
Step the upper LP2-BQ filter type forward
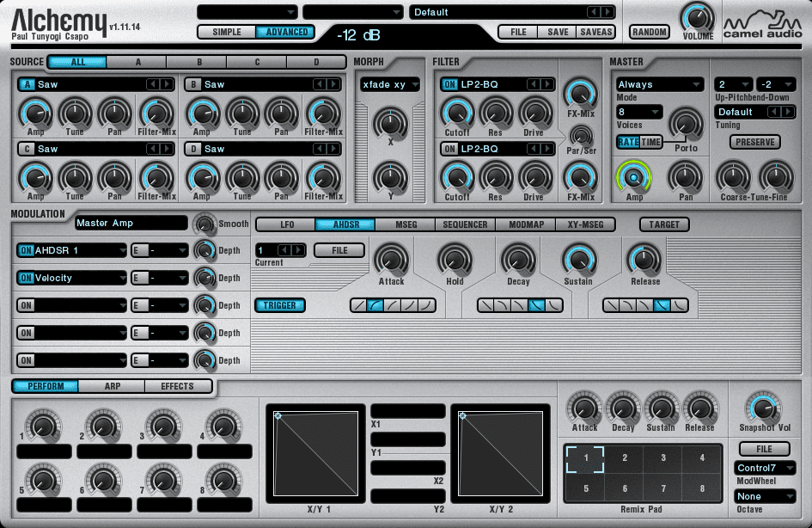(546, 84)
